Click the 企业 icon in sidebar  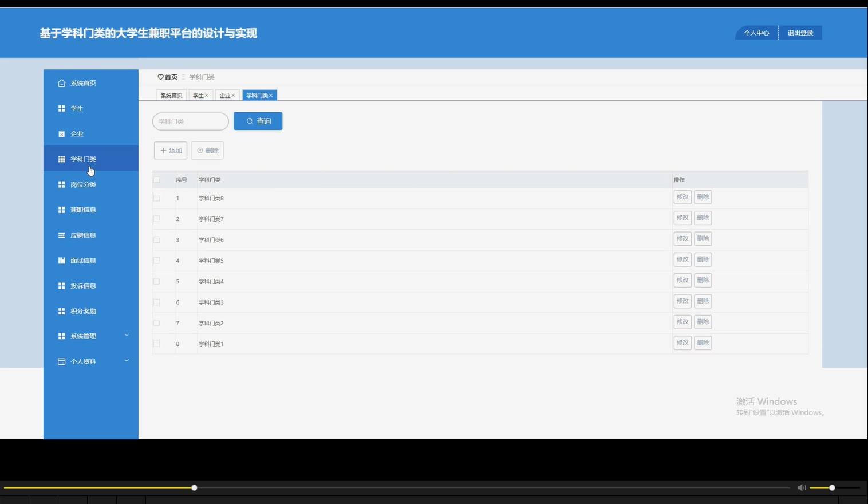(x=61, y=134)
